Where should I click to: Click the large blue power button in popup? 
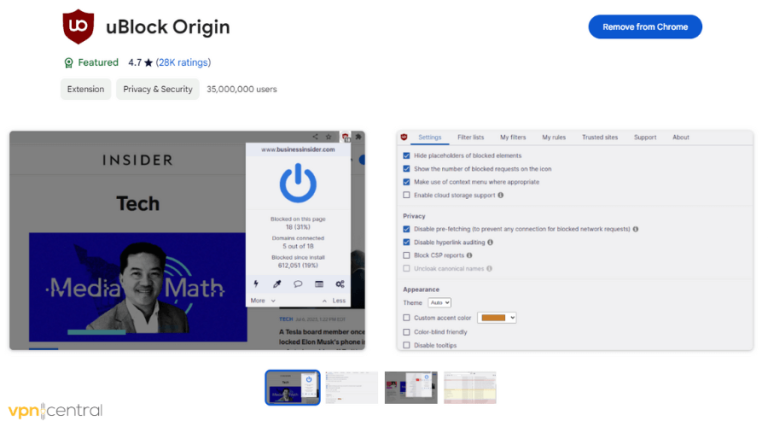(x=298, y=183)
